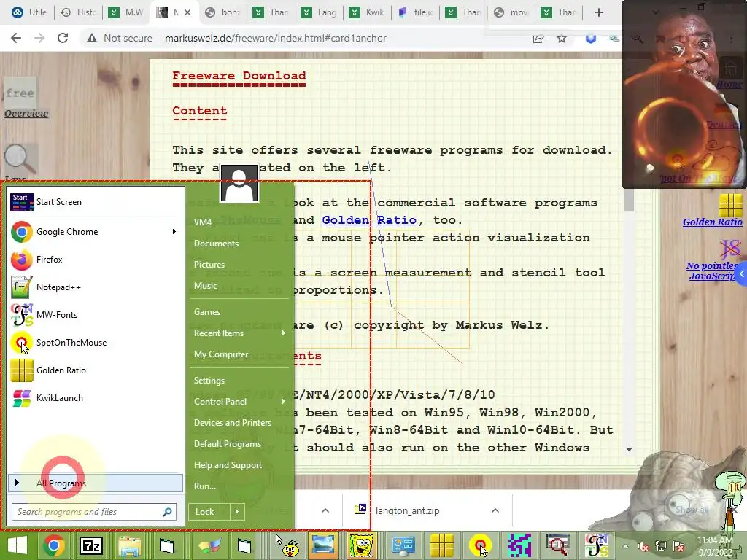The height and width of the screenshot is (560, 747).
Task: Expand the Google Chrome submenu arrow
Action: (x=174, y=232)
